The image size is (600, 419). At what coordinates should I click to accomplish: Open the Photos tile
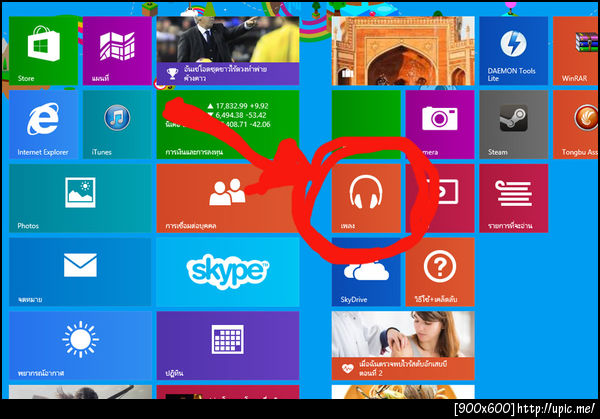click(x=80, y=198)
